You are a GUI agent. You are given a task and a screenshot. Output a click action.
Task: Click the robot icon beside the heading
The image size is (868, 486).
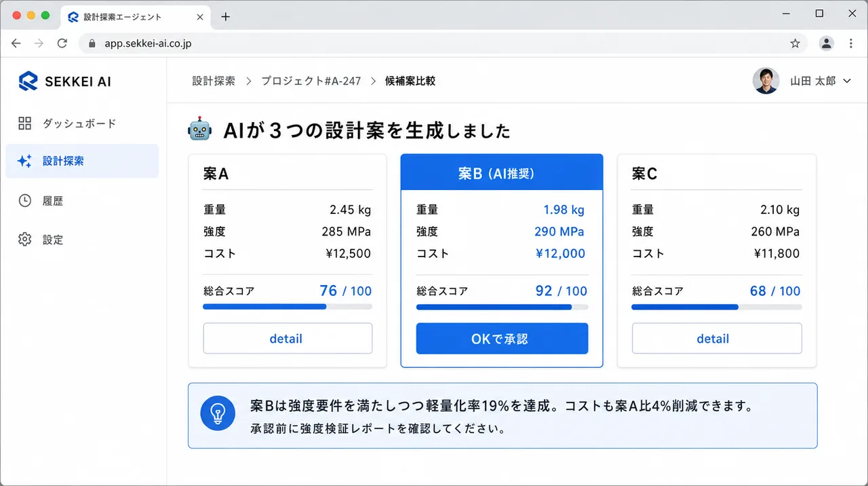point(199,130)
